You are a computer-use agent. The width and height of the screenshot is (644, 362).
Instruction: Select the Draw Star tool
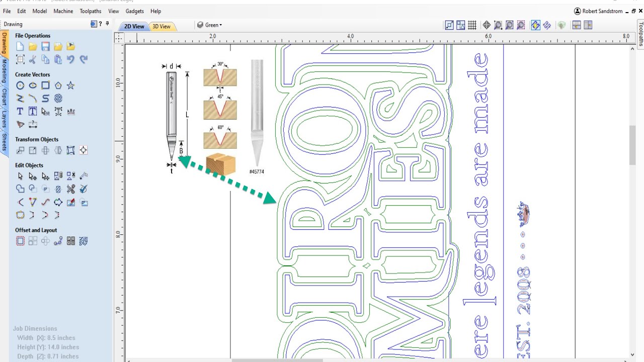tap(71, 85)
